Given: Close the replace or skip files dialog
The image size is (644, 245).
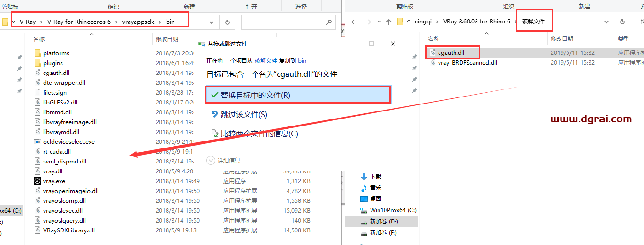Looking at the screenshot, I should click(x=393, y=44).
